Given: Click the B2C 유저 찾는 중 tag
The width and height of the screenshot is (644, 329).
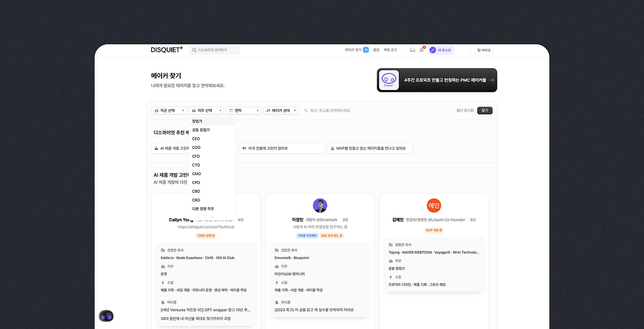Looking at the screenshot, I should coord(332,235).
